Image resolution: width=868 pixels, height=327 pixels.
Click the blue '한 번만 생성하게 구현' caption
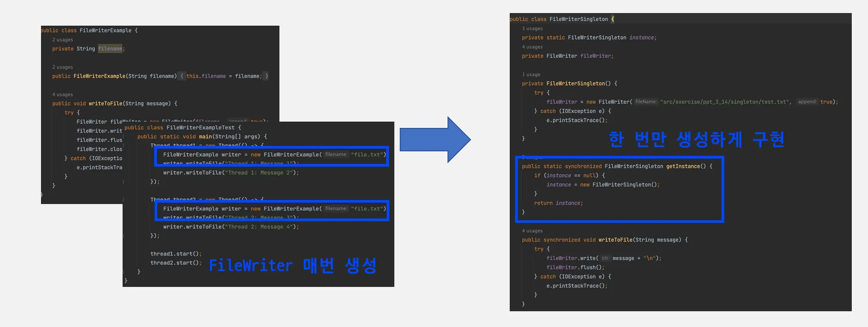696,139
